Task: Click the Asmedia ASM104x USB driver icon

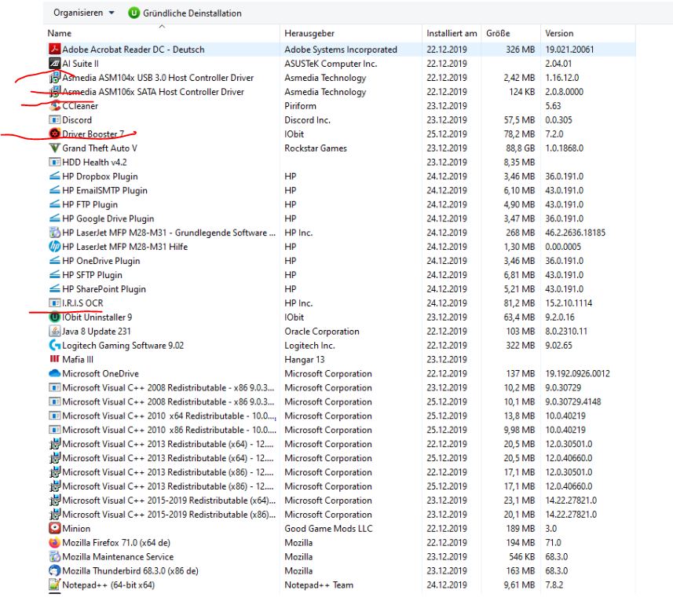Action: (54, 78)
